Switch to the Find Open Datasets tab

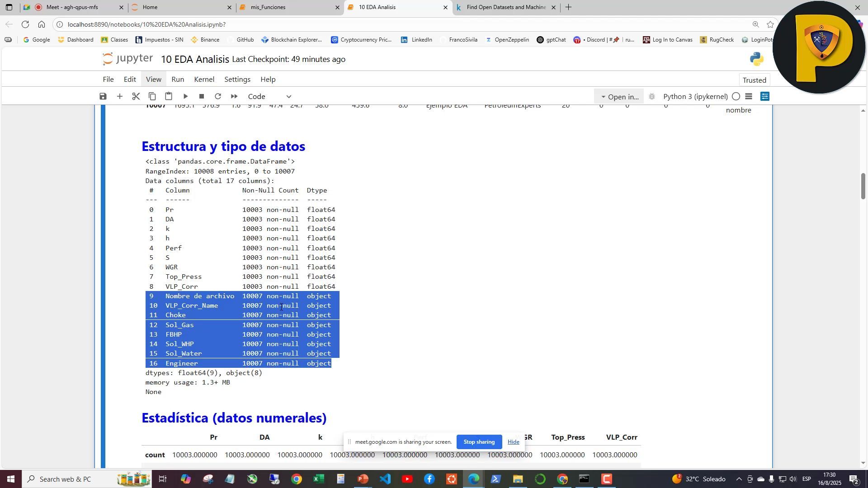pos(506,7)
